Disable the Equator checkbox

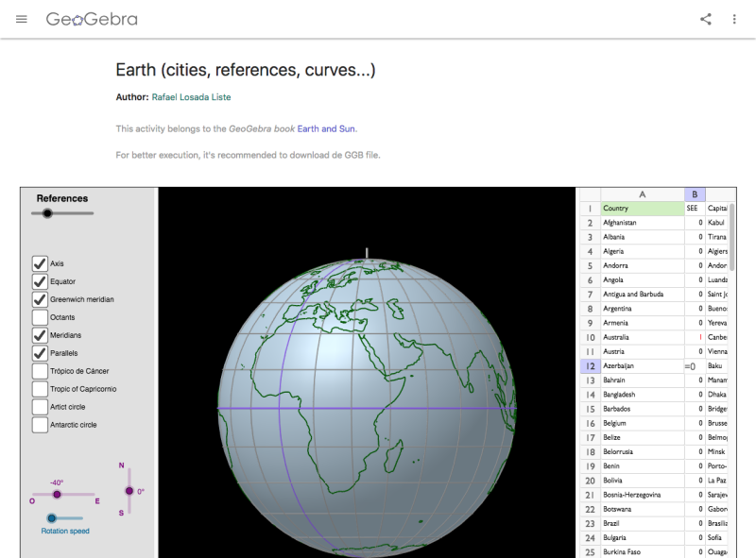[39, 281]
